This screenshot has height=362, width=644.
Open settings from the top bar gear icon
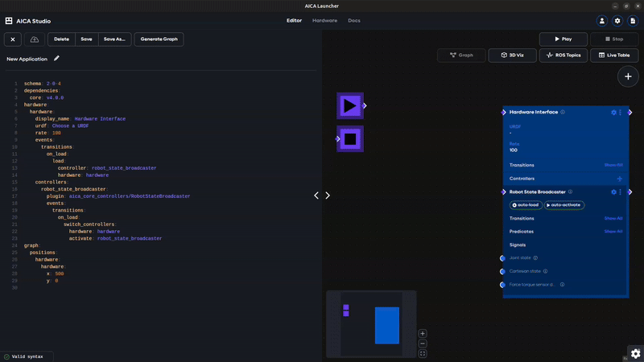(x=617, y=21)
